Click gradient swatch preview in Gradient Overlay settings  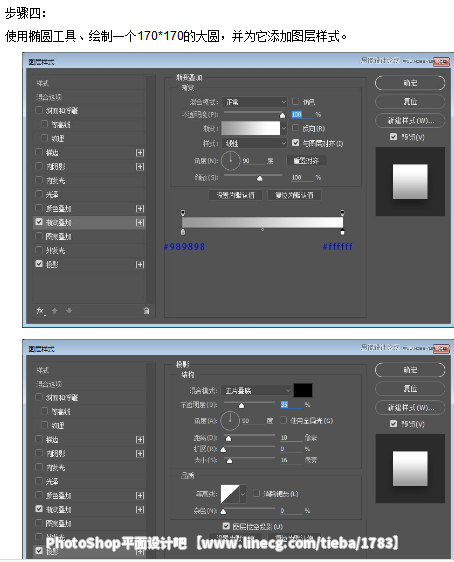click(250, 128)
